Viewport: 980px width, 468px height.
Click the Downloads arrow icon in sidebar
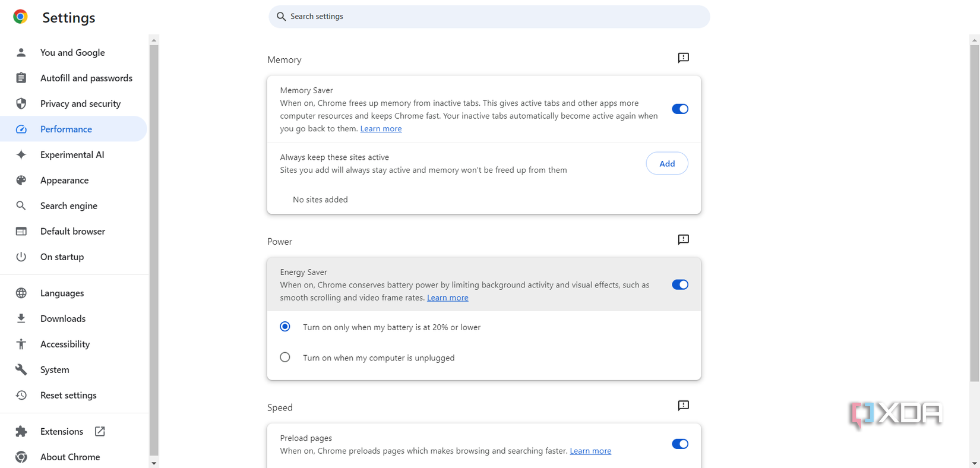21,318
